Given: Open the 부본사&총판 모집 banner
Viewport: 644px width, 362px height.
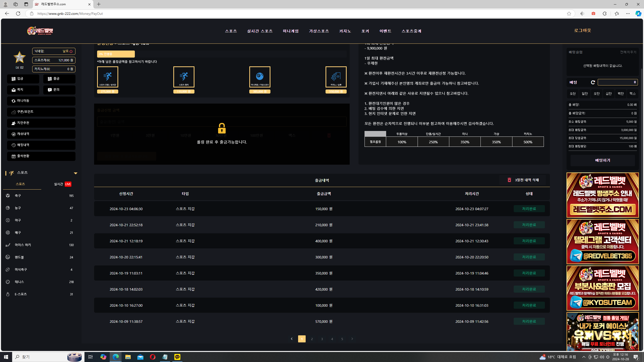Looking at the screenshot, I should [x=603, y=288].
